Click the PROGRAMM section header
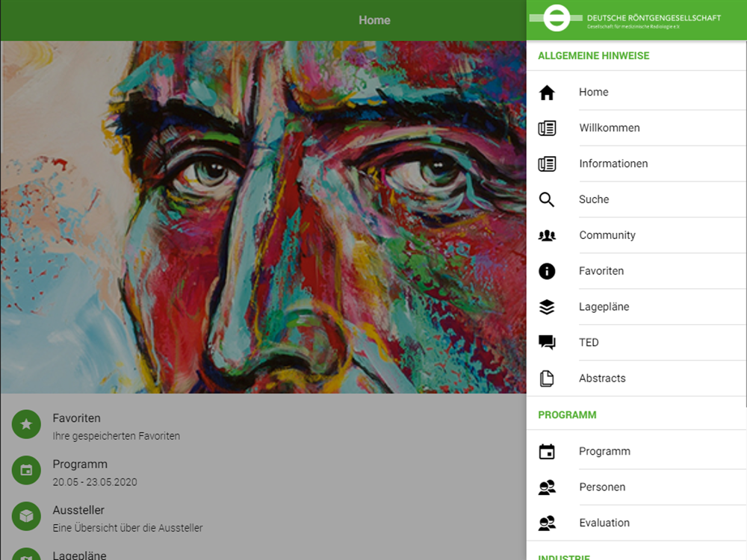Image resolution: width=747 pixels, height=560 pixels. coord(567,414)
